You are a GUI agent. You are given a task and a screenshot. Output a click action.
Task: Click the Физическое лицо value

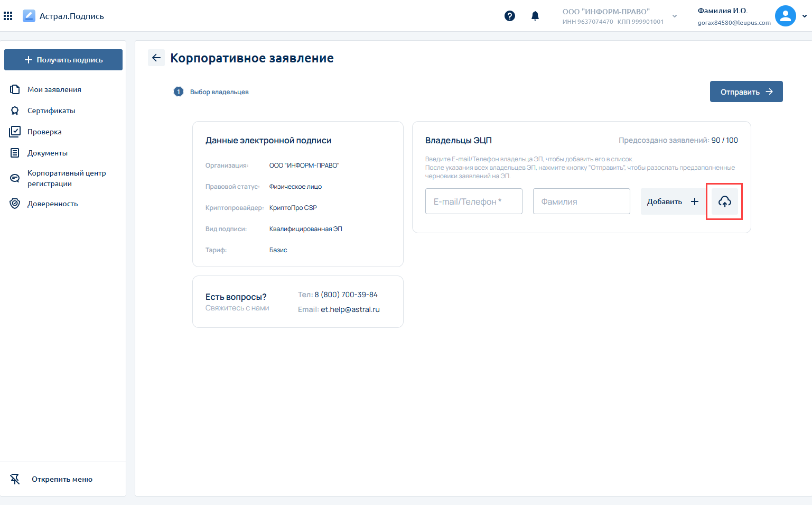(295, 187)
